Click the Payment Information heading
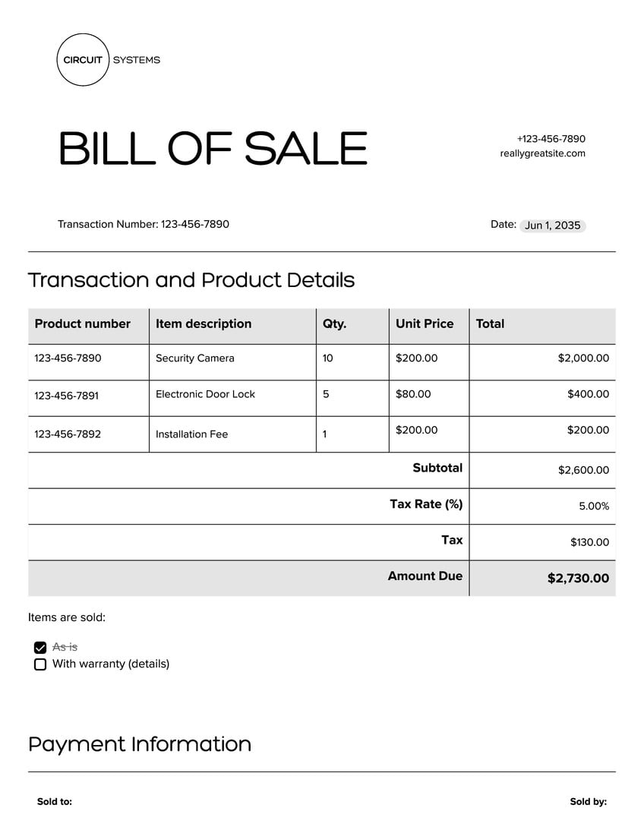 [x=140, y=745]
